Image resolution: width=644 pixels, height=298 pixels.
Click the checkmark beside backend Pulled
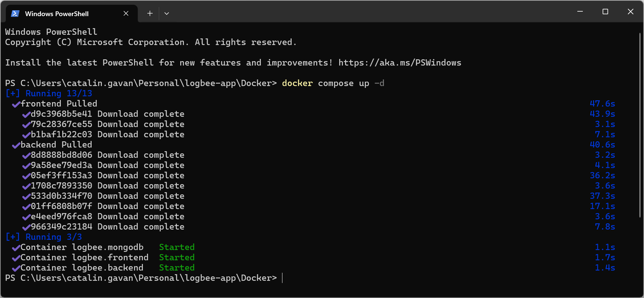pyautogui.click(x=16, y=145)
